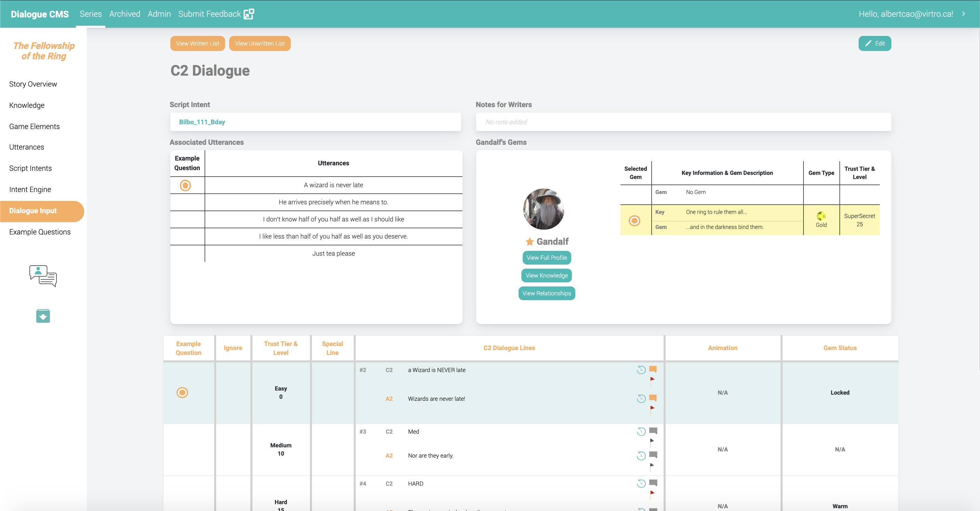Open history for the 'HARD' line
980x511 pixels.
coord(641,484)
